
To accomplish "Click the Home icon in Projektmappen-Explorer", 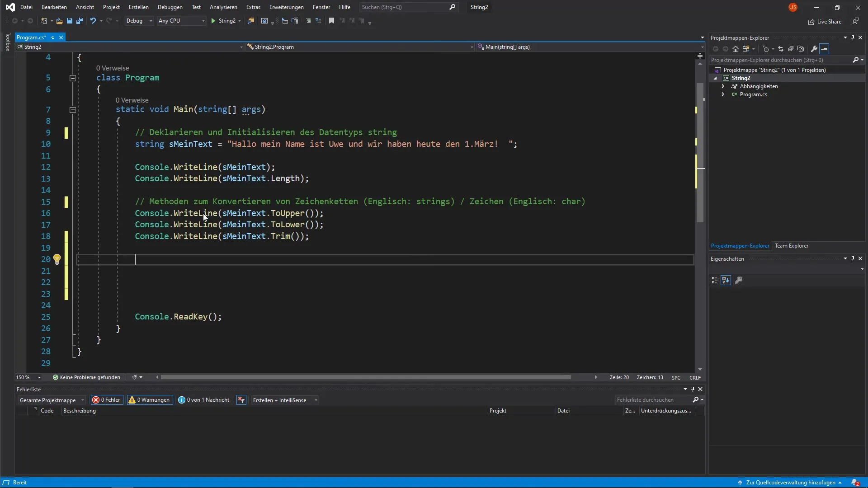I will [x=736, y=49].
